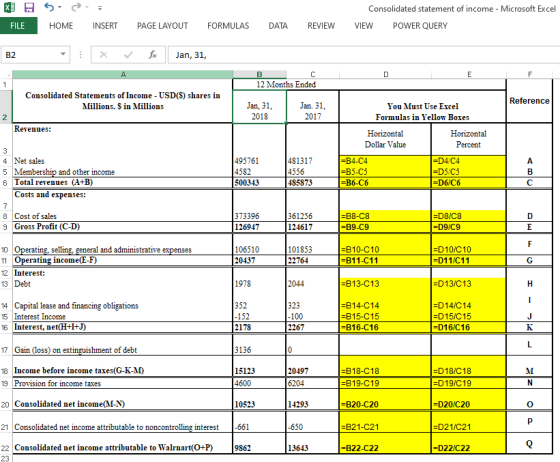Select reference letter Q cell
This screenshot has height=462, width=560.
tap(529, 443)
